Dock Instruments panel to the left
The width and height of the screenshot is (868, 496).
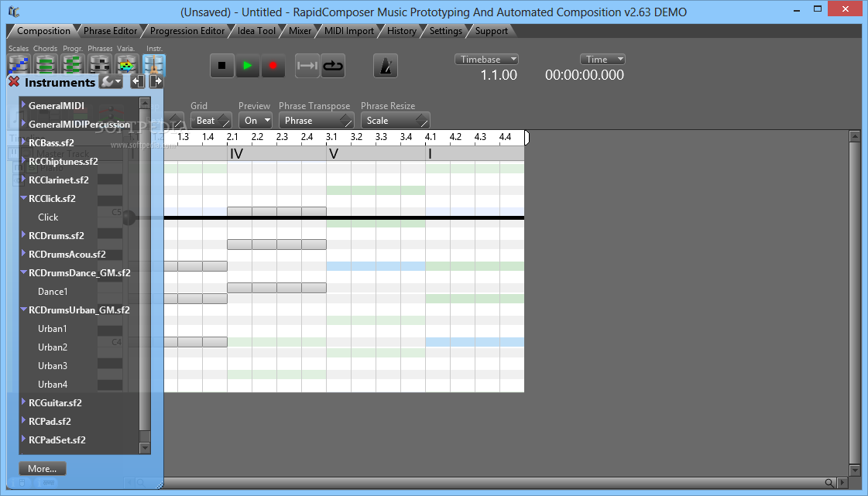138,82
